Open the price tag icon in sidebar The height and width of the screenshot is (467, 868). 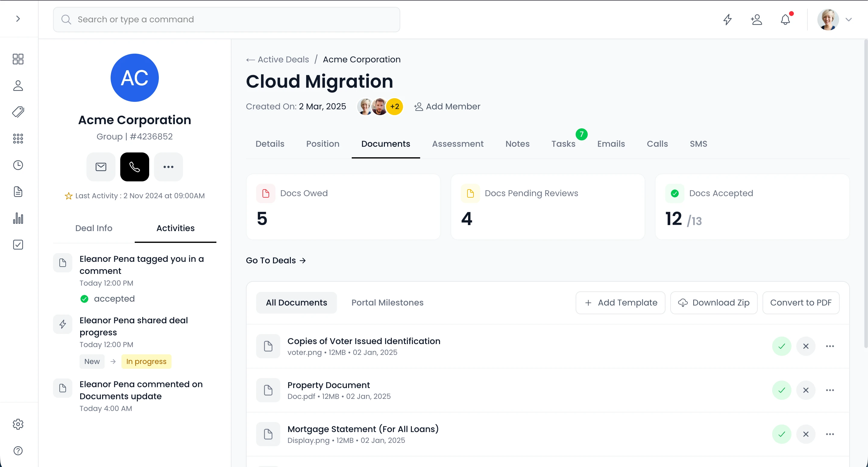coord(18,112)
